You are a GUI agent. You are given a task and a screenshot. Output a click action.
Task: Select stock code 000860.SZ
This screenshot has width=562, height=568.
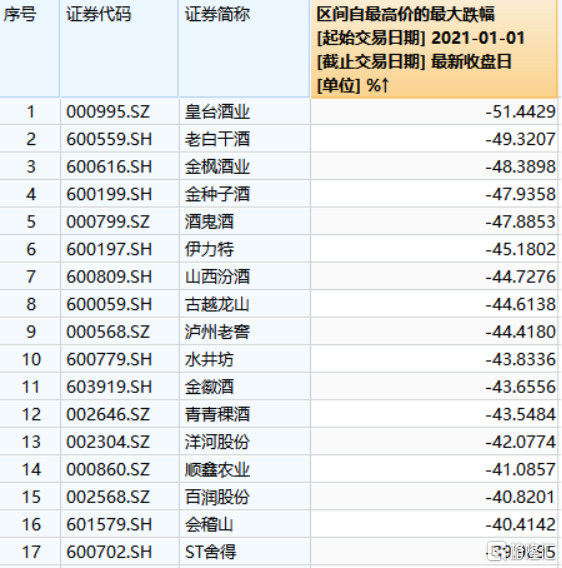108,469
